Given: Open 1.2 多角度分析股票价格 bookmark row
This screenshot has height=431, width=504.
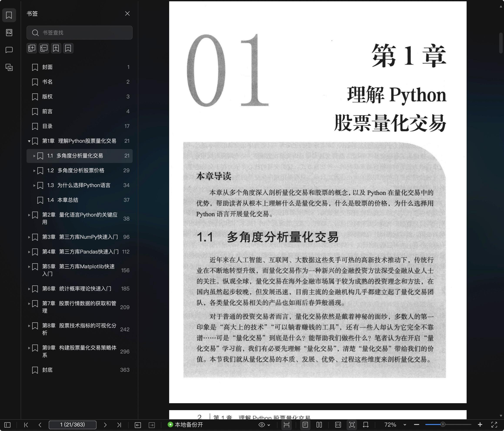Looking at the screenshot, I should click(x=80, y=171).
